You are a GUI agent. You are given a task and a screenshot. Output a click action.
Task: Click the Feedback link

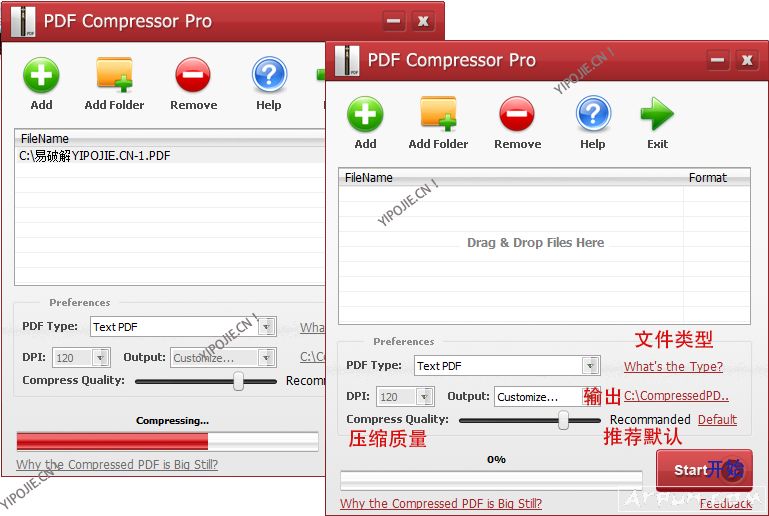(726, 503)
